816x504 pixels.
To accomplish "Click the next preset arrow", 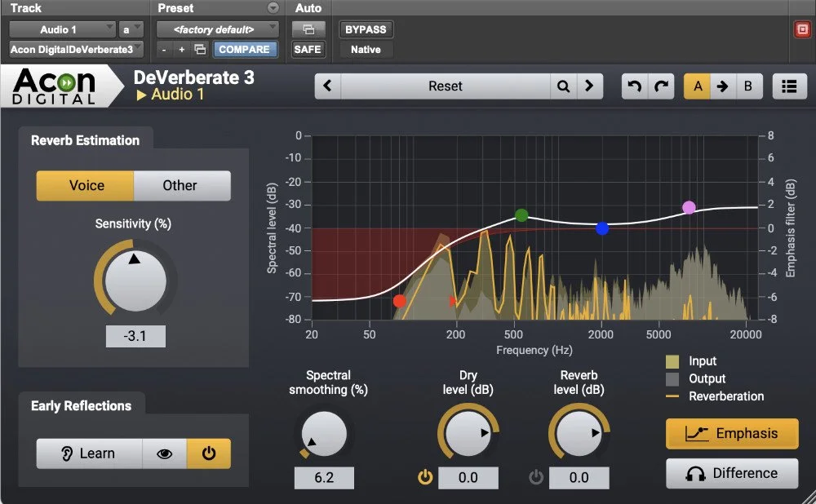I will (589, 86).
